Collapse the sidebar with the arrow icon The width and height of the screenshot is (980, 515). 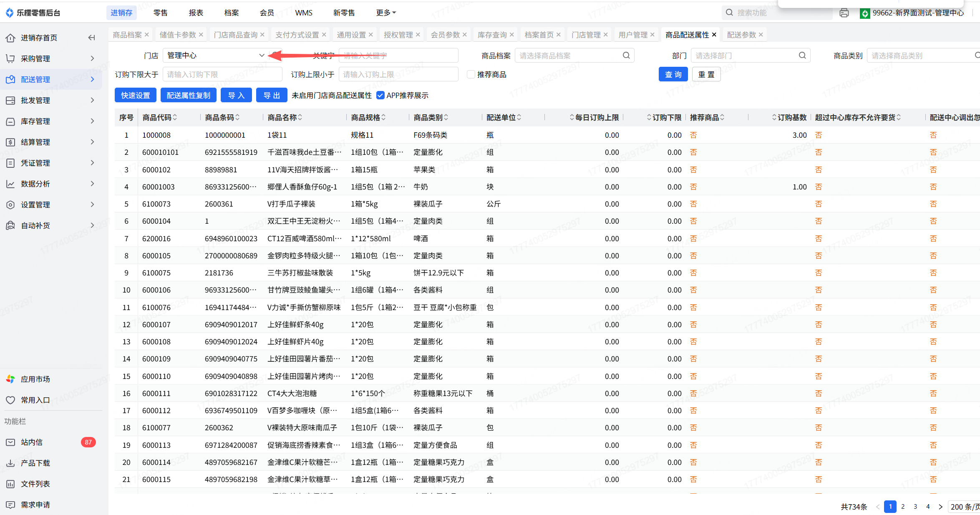coord(91,38)
